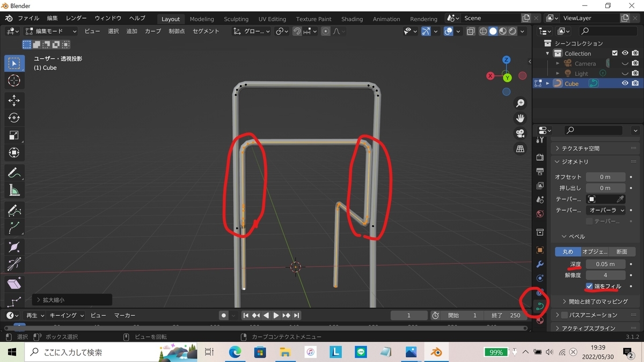Select the Draw curve tool

point(14,210)
